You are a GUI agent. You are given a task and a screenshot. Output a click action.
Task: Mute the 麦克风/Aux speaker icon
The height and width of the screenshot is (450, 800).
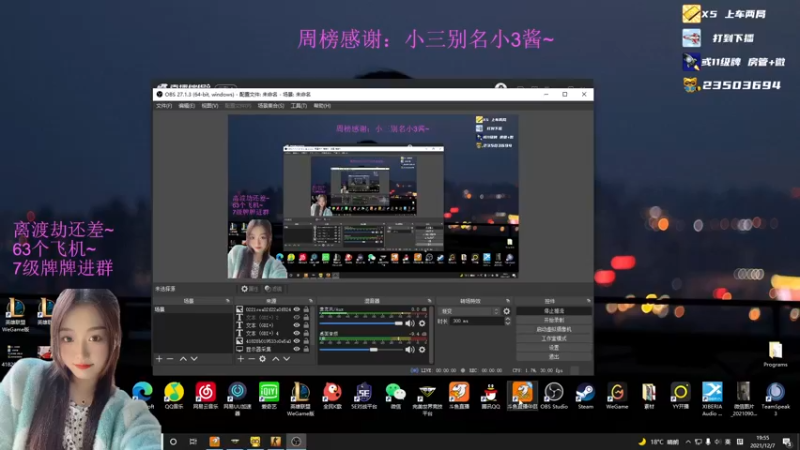[410, 323]
